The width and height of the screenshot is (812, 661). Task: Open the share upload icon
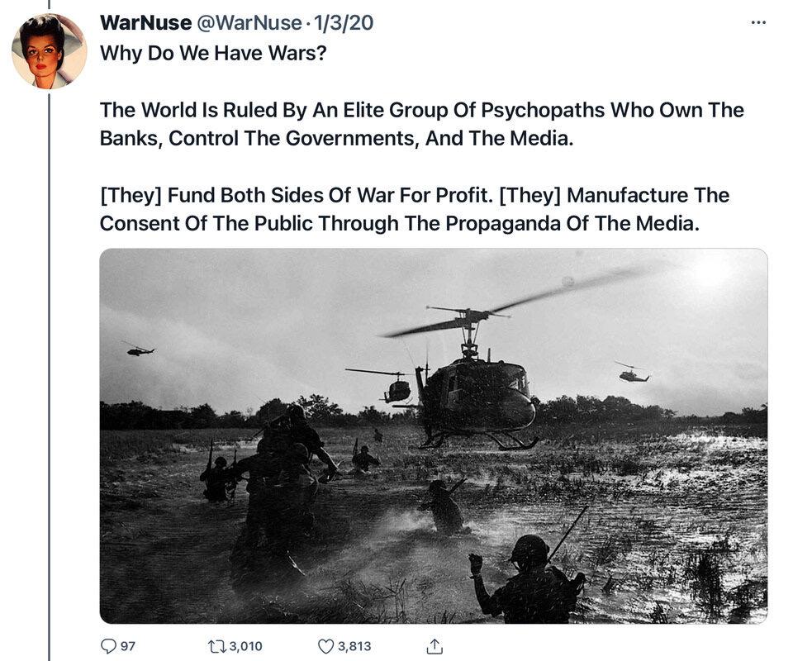[x=434, y=646]
